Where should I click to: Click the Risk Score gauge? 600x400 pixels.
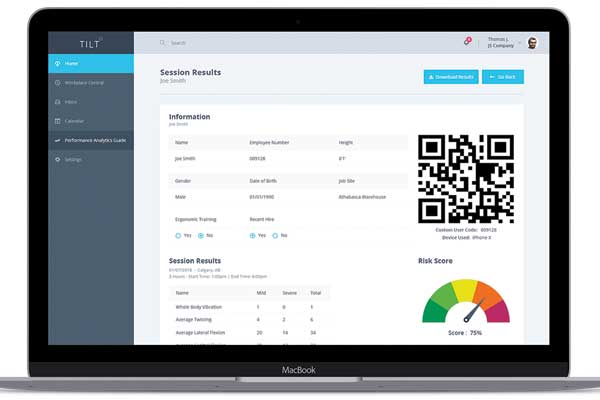pos(466,301)
